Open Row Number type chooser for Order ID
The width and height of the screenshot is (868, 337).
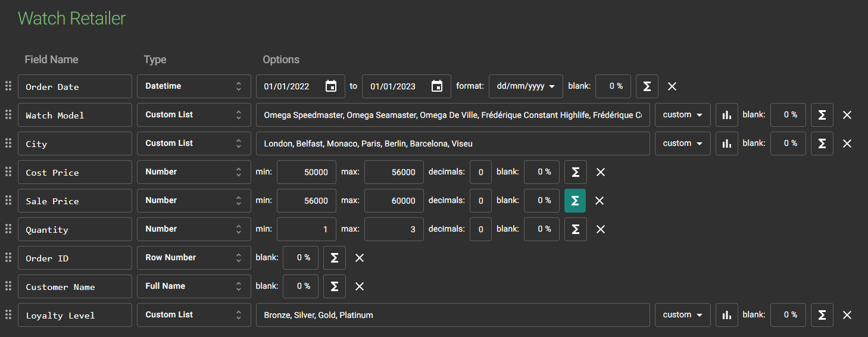pyautogui.click(x=193, y=258)
